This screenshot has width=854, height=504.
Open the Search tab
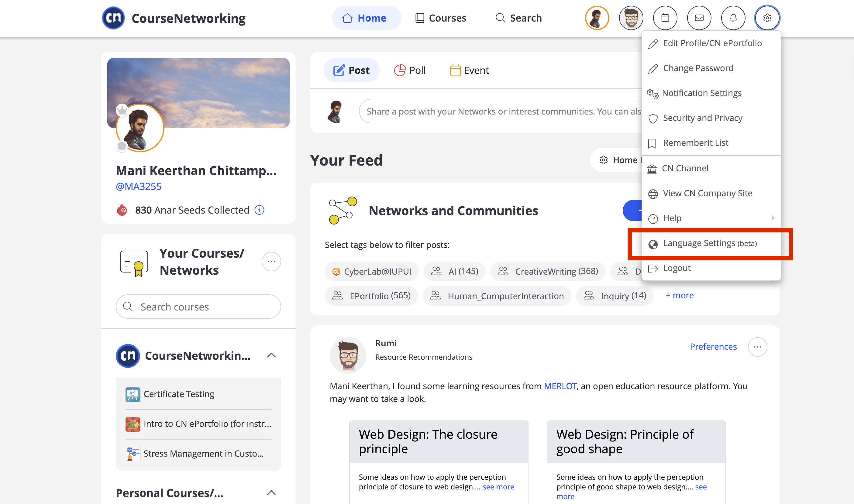click(x=518, y=18)
